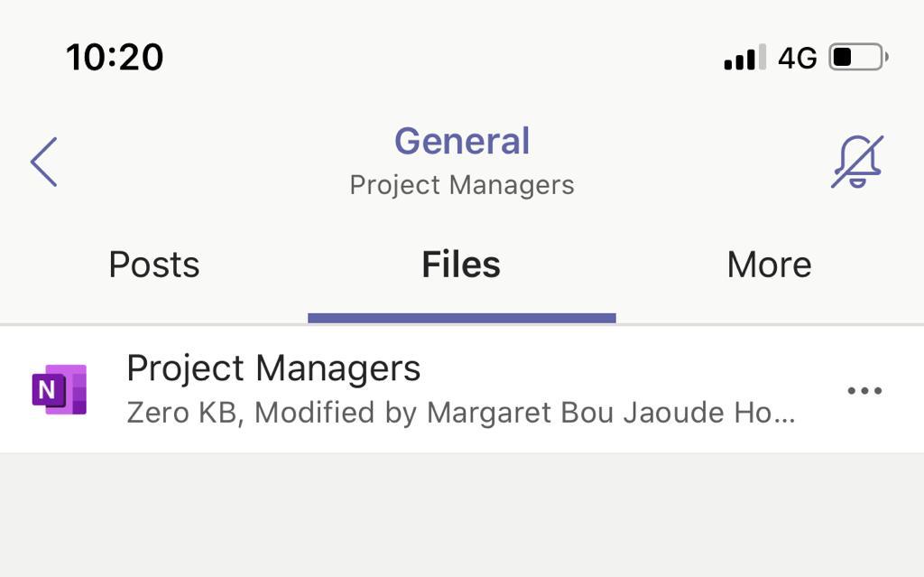
Task: Open the purple OneNote notebook icon
Action: [60, 390]
